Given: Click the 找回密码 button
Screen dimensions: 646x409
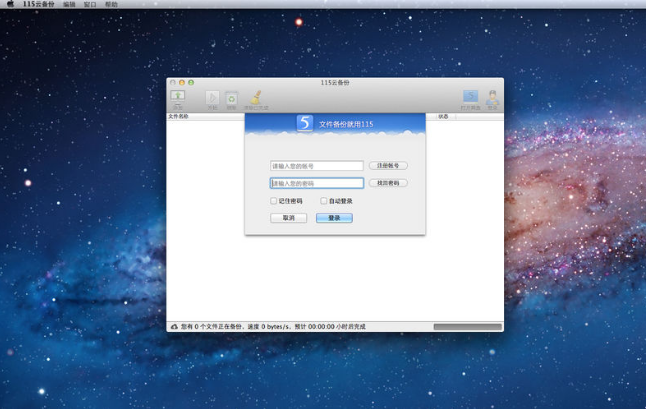Looking at the screenshot, I should [x=388, y=183].
